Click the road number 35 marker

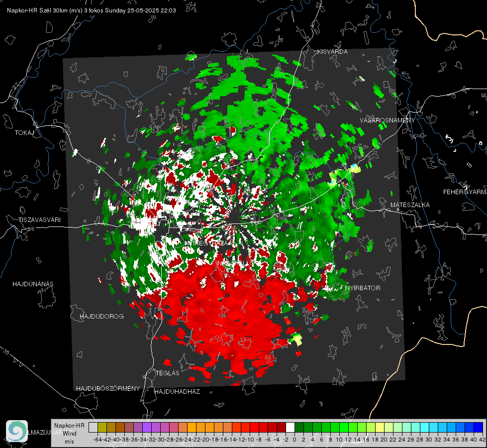6,351
